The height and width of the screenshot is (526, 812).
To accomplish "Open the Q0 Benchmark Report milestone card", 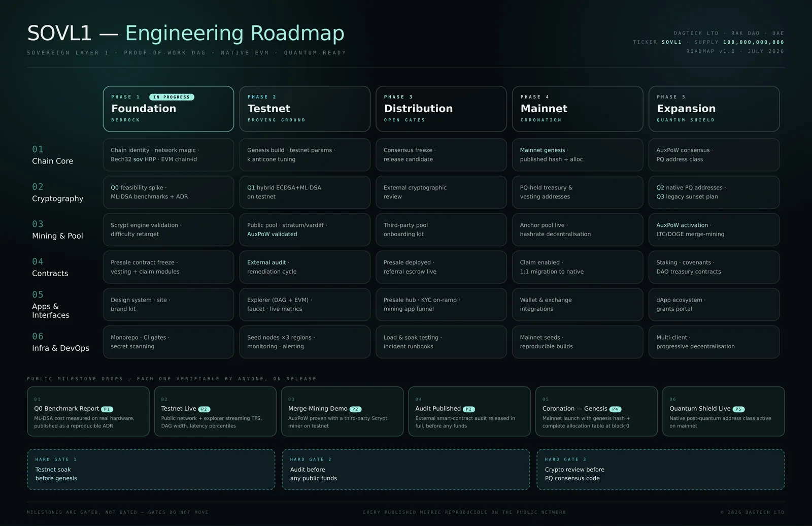I will click(x=88, y=411).
